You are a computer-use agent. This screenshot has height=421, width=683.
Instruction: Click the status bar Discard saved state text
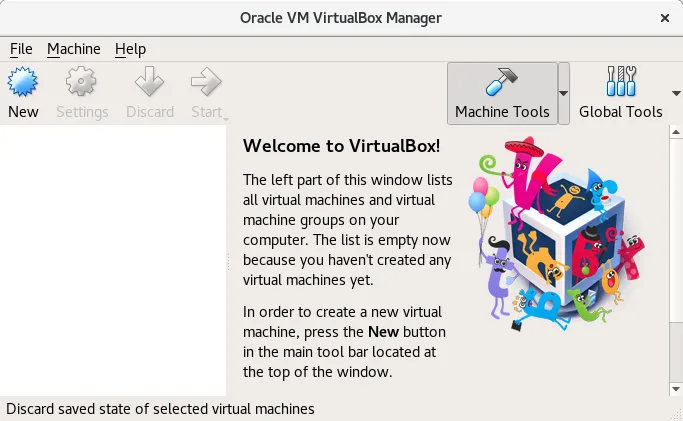point(160,409)
